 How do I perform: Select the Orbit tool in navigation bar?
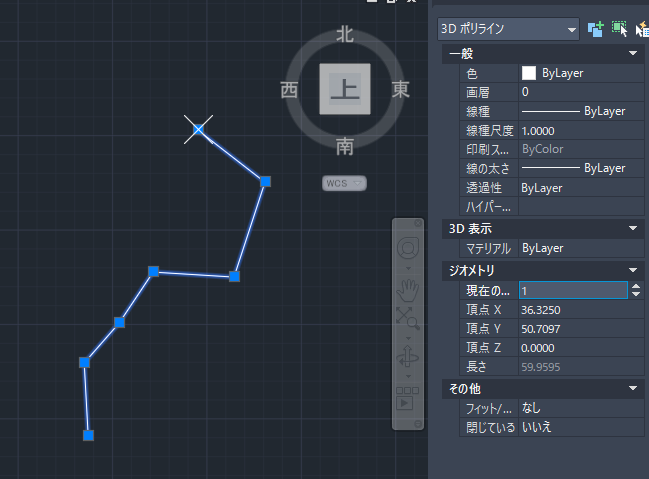click(x=408, y=357)
